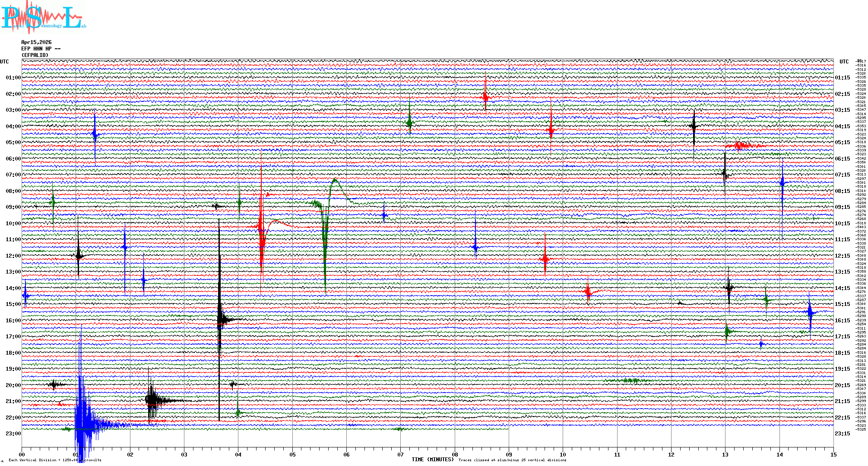Select the 01:00 hour label on left
The image size is (868, 466).
[13, 78]
